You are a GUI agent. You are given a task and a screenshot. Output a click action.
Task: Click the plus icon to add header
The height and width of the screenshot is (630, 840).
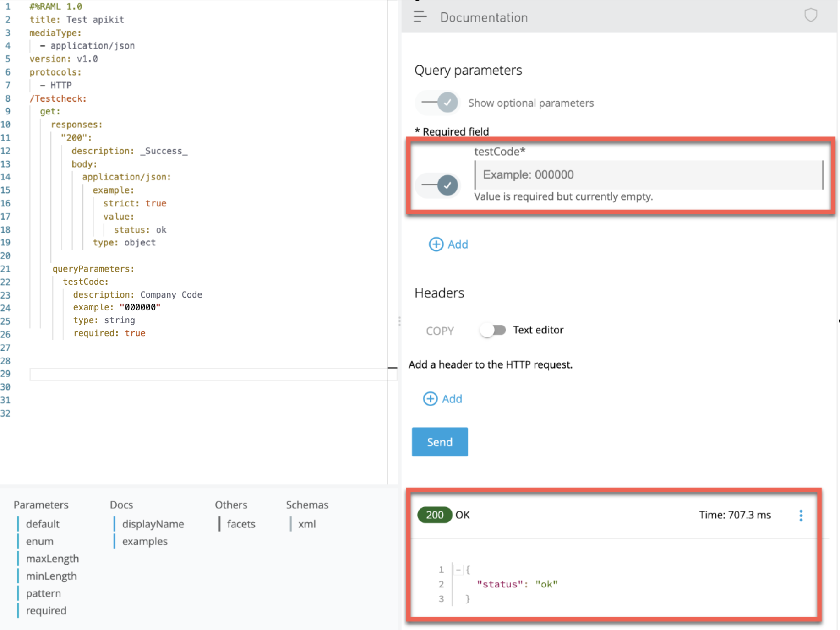tap(430, 399)
